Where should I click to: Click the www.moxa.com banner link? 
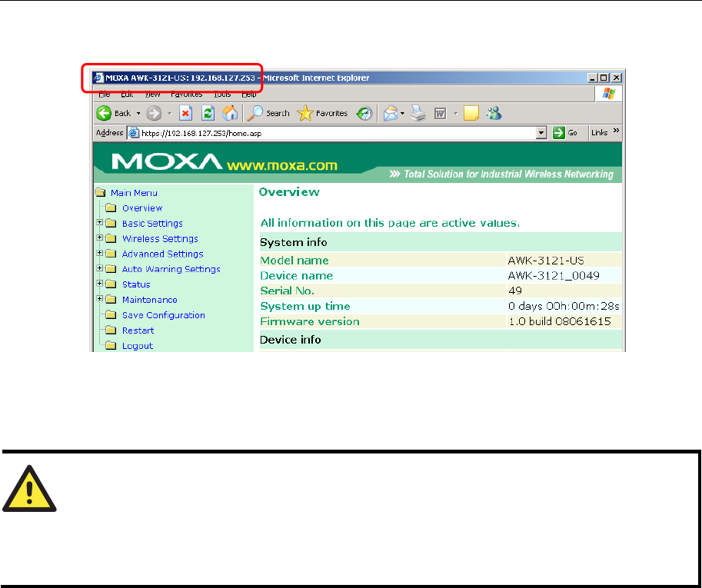282,165
